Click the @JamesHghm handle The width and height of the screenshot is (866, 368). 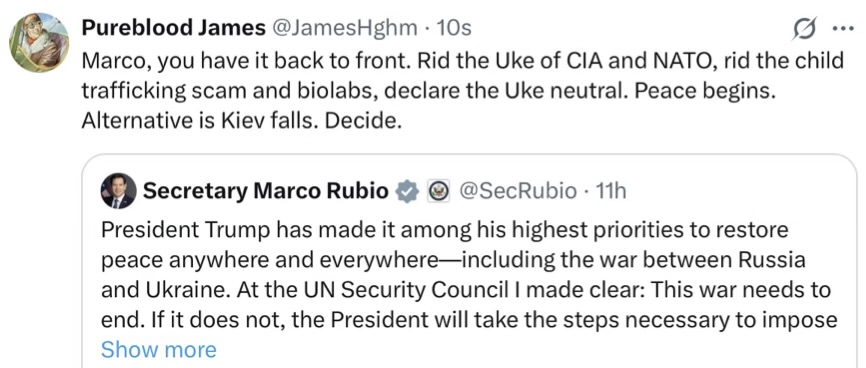(345, 28)
